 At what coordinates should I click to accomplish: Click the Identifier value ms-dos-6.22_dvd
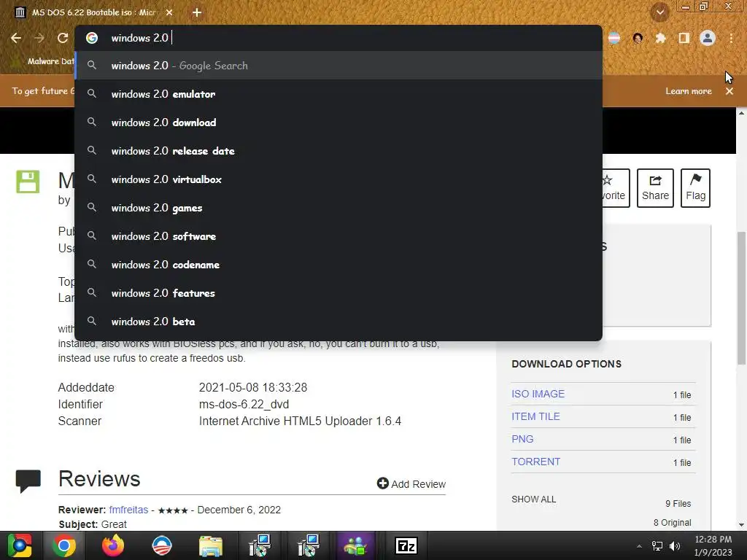pyautogui.click(x=244, y=404)
